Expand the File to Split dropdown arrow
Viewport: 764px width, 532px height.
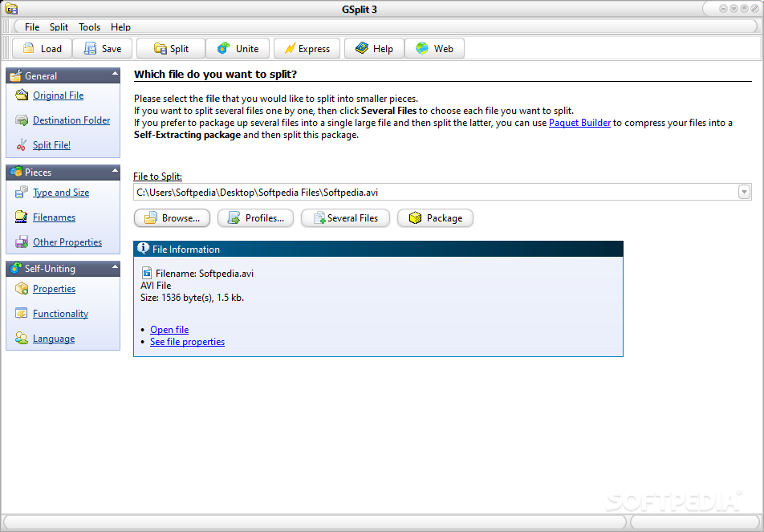pos(744,192)
